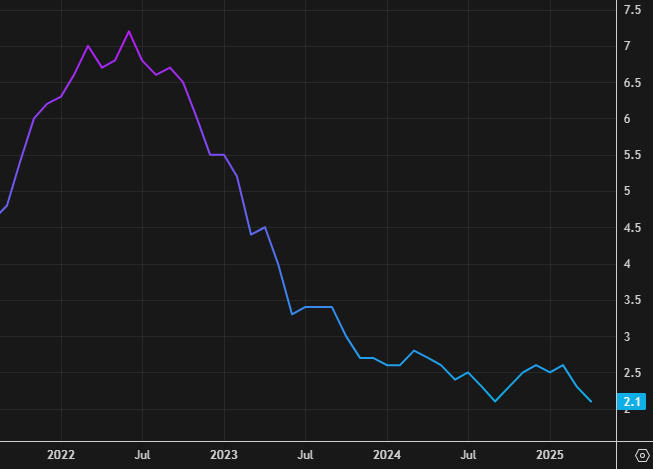Click the 5.5 value on price scale
The width and height of the screenshot is (653, 469).
coord(632,155)
